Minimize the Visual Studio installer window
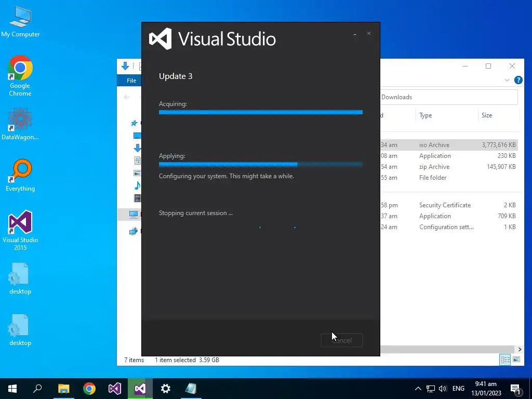The width and height of the screenshot is (532, 399). (355, 34)
